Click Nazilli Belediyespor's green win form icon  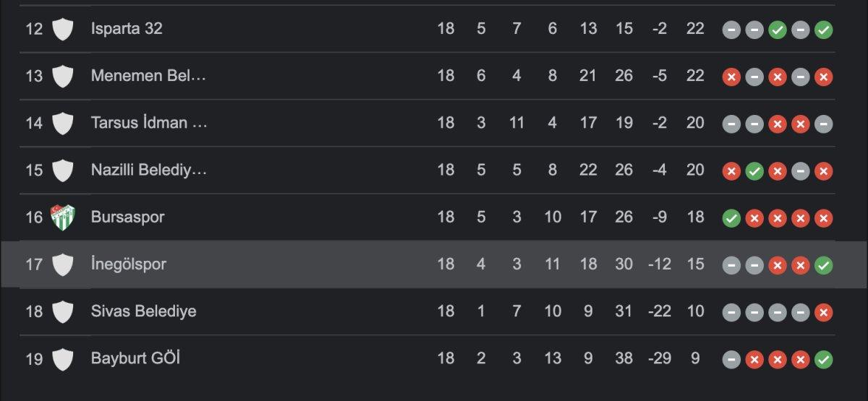[754, 171]
